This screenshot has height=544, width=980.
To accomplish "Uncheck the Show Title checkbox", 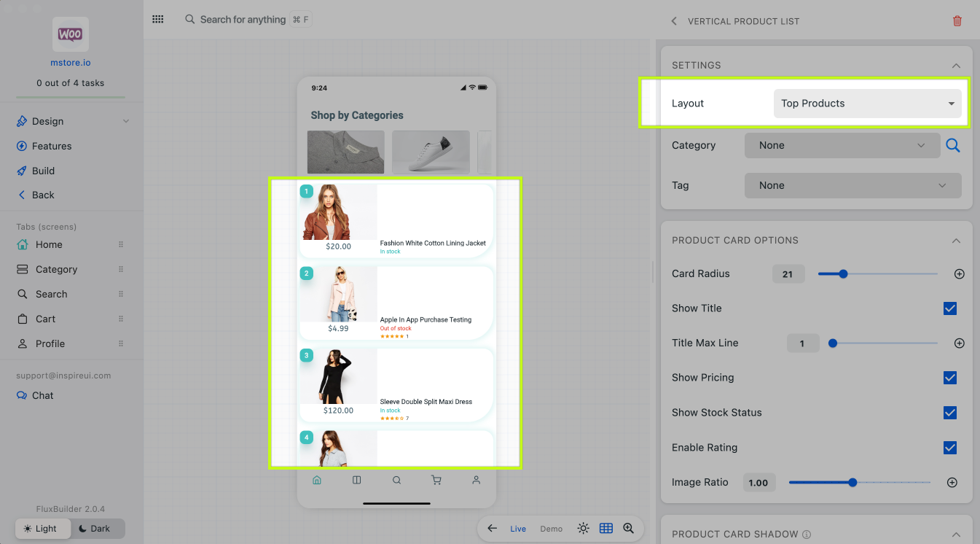I will 949,308.
